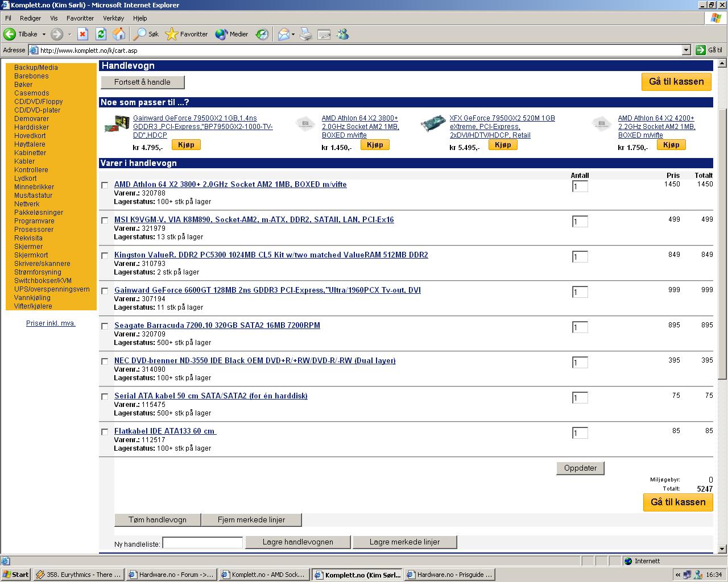
Task: Click Fjern merkede linjer button
Action: coord(251,519)
